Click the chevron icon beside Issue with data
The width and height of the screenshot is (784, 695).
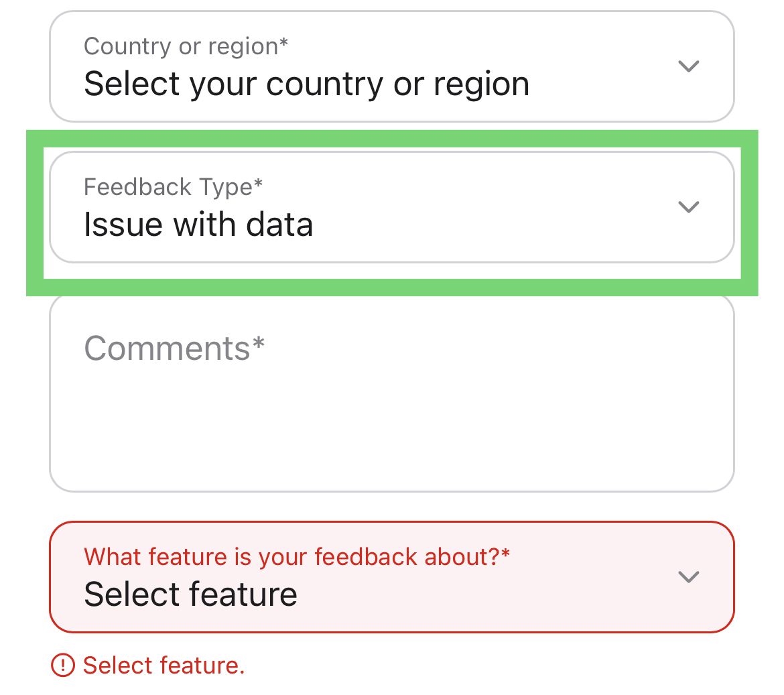click(x=688, y=206)
